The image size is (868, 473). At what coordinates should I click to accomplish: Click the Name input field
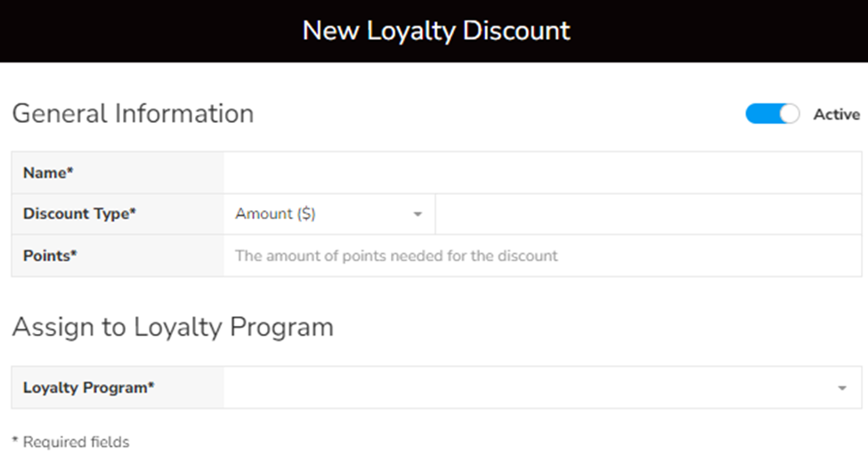pyautogui.click(x=542, y=173)
